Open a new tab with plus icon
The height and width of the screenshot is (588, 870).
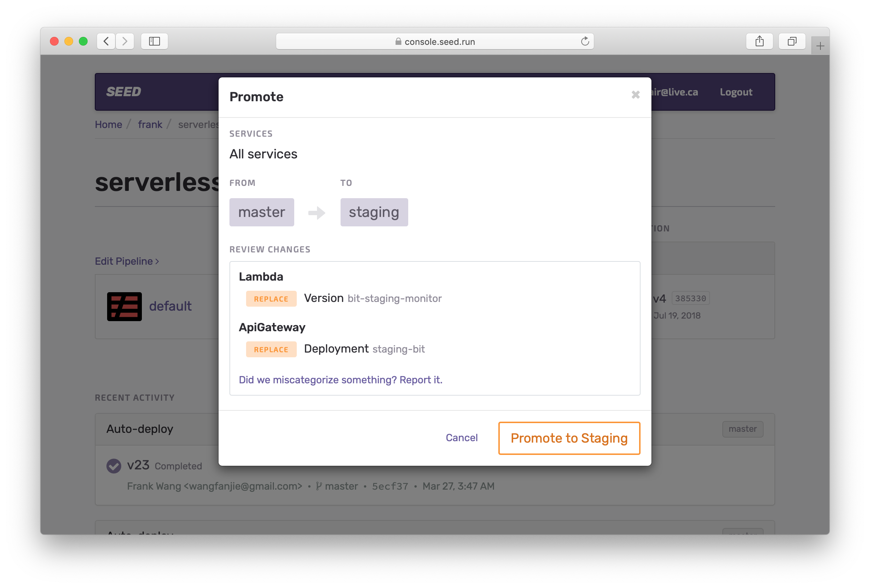[820, 46]
